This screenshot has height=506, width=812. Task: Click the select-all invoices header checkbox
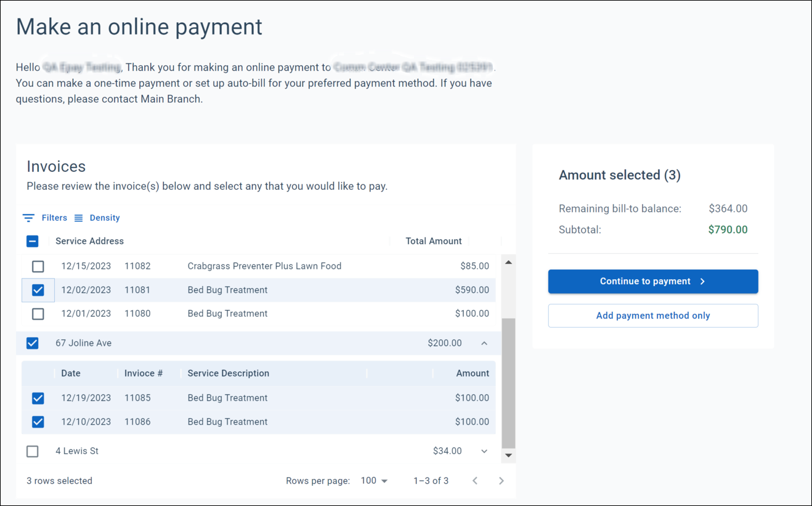coord(32,241)
